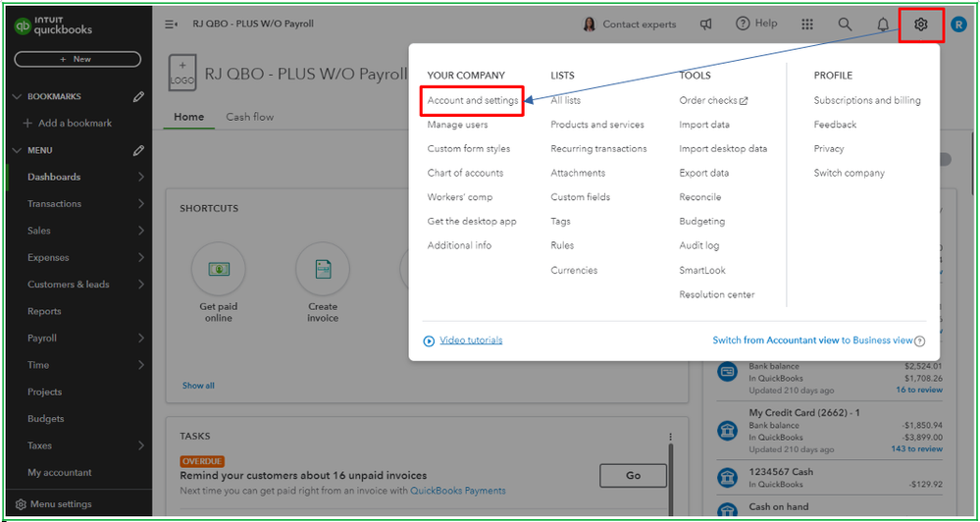Open Budgets in the sidebar

pos(46,419)
